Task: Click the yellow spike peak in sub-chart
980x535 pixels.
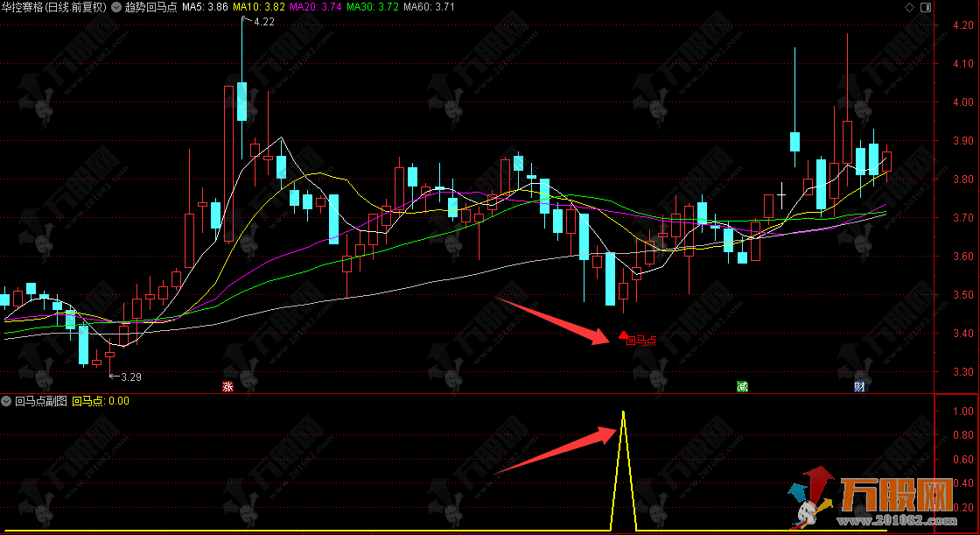Action: click(x=623, y=413)
